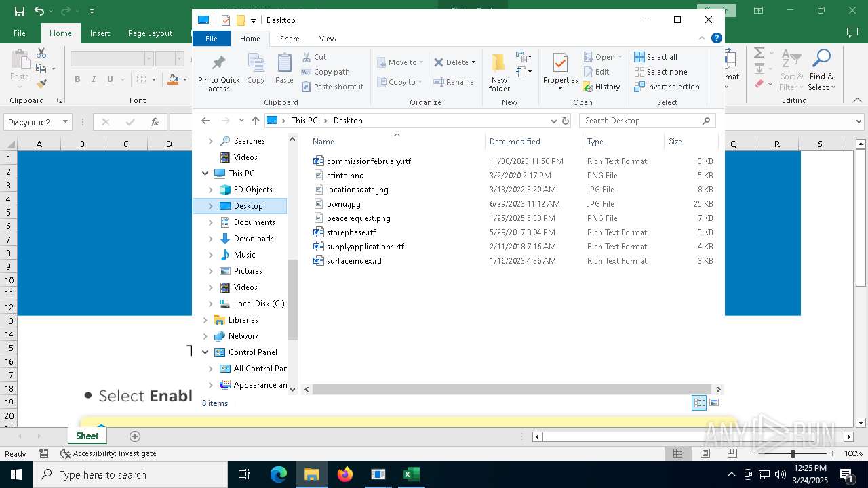868x488 pixels.
Task: Open address bar history dropdown
Action: [554, 121]
